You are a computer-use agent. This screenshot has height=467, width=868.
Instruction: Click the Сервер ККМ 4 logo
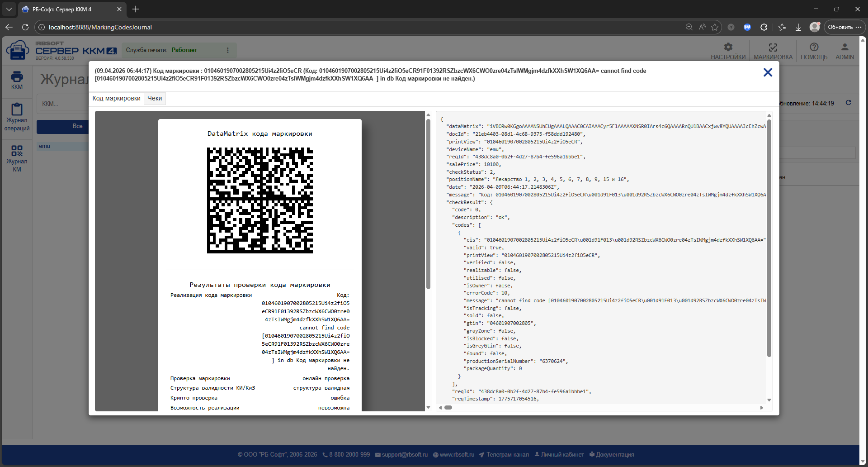(62, 50)
